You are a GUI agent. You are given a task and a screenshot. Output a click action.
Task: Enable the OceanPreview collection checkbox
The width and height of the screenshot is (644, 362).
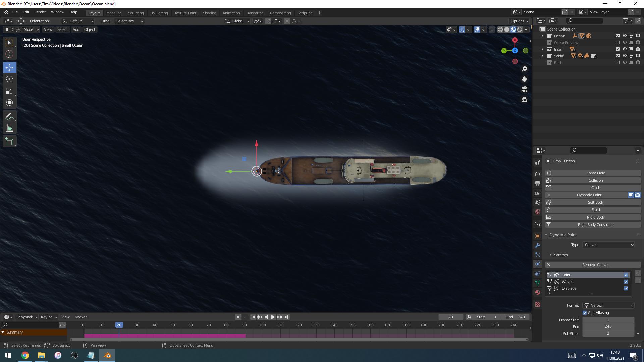pyautogui.click(x=618, y=42)
